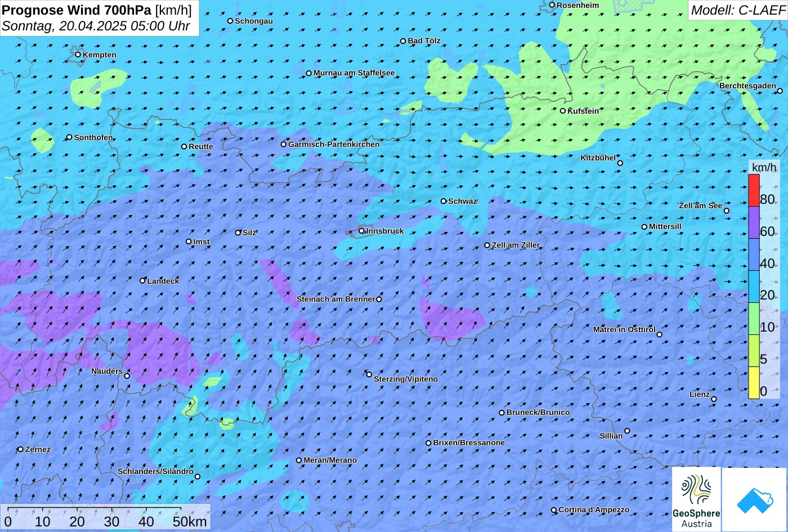
Task: Select the purple 60–80 km/h legend swatch
Action: (x=754, y=222)
